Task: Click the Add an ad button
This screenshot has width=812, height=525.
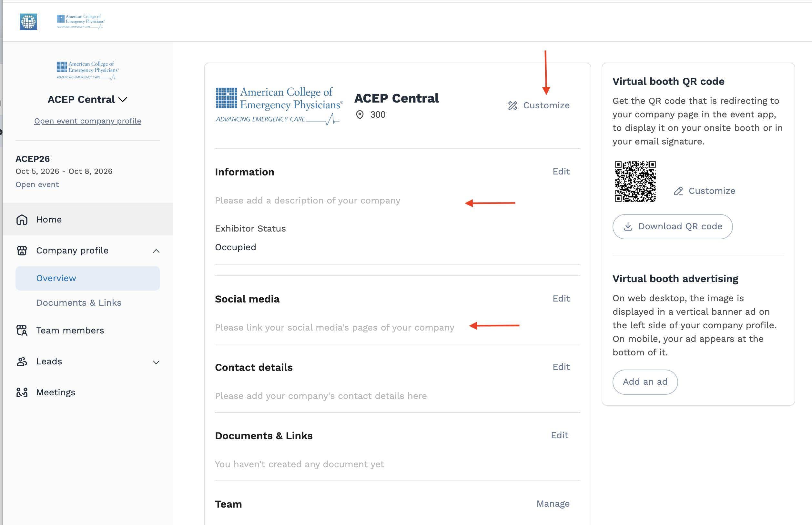Action: [645, 382]
